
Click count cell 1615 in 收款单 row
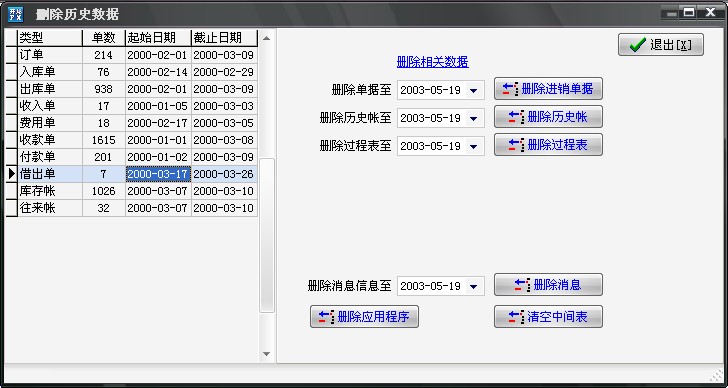(x=104, y=140)
